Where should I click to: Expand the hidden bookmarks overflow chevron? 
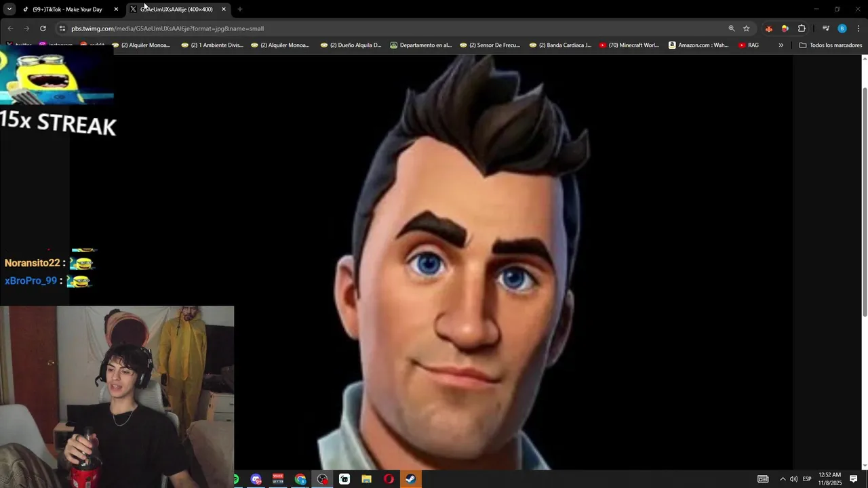click(781, 45)
